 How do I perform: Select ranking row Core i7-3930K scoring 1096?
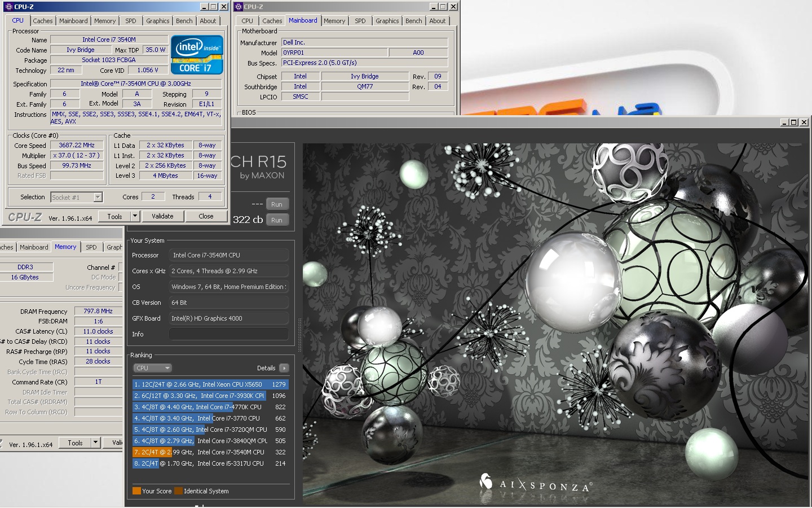click(211, 396)
